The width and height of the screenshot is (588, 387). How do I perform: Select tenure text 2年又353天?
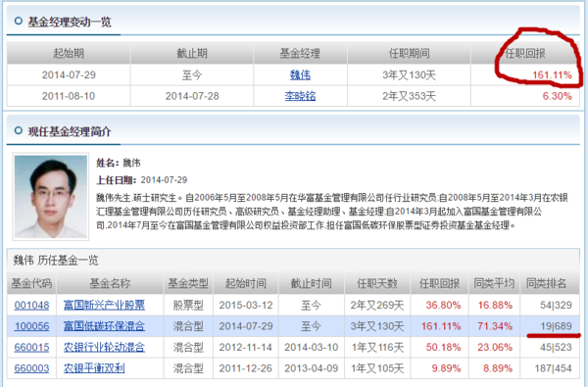pos(409,96)
